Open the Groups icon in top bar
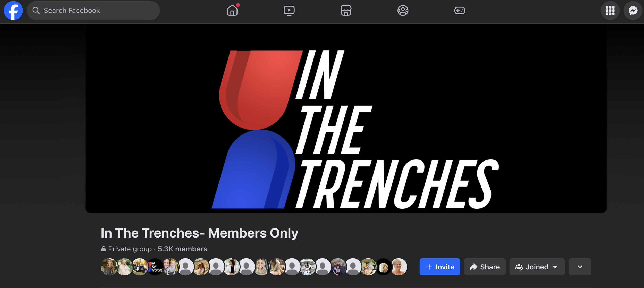644x288 pixels. tap(403, 11)
